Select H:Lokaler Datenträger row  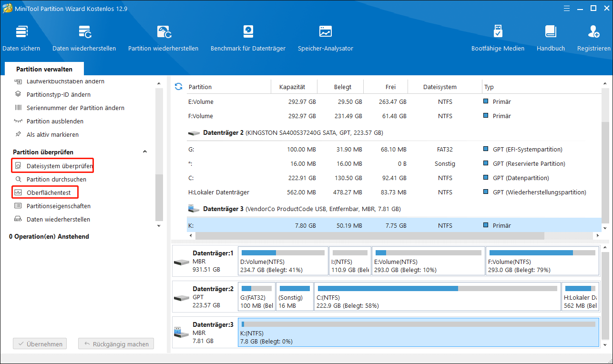coord(393,192)
